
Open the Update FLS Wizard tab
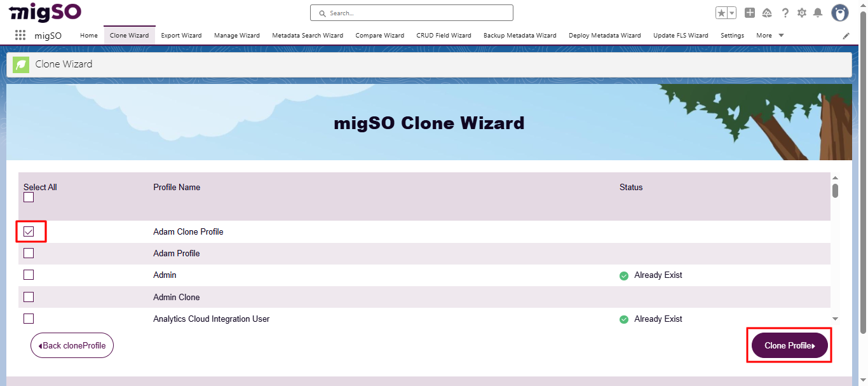pyautogui.click(x=681, y=36)
